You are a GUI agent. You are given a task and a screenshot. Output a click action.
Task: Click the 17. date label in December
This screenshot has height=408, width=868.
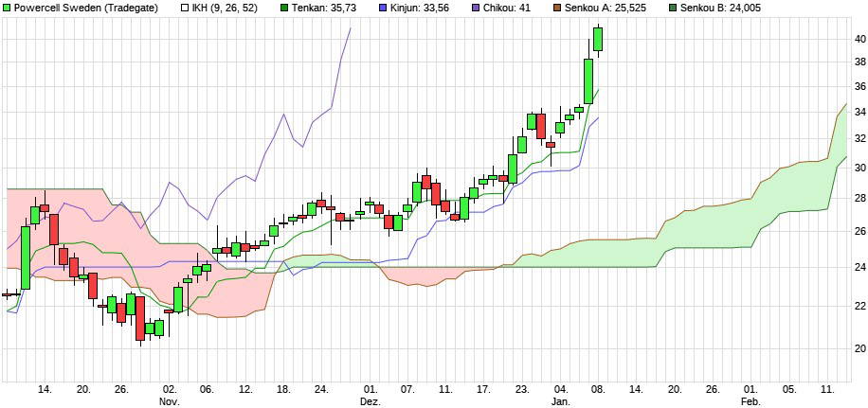(484, 389)
